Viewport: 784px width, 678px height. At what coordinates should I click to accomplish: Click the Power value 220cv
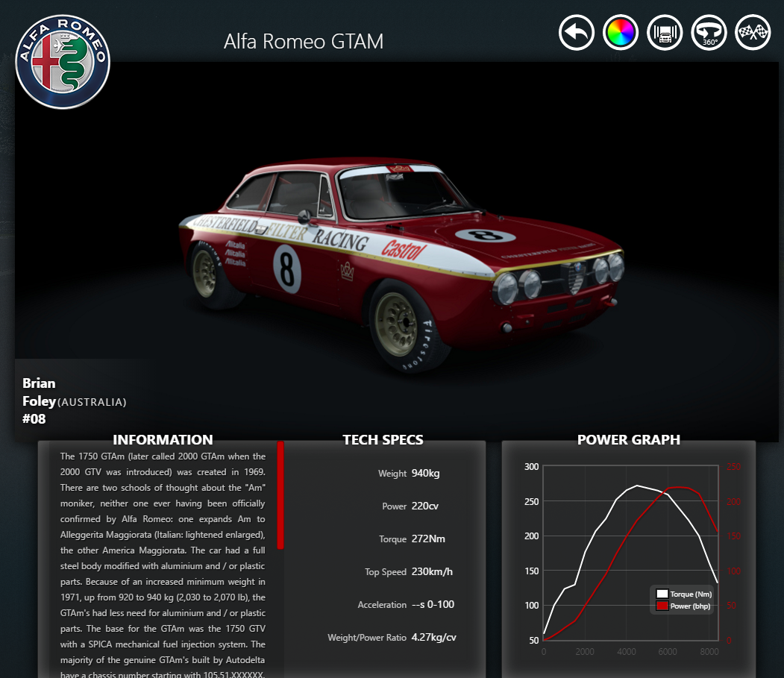[x=425, y=506]
